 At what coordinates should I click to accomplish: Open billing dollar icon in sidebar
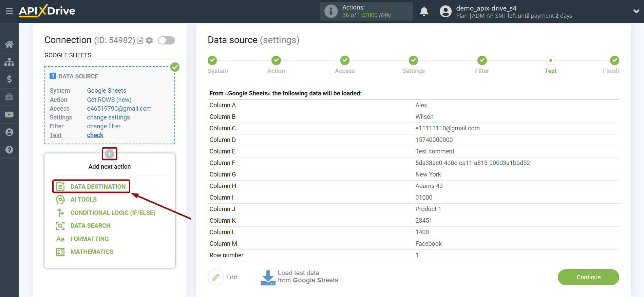tap(9, 79)
